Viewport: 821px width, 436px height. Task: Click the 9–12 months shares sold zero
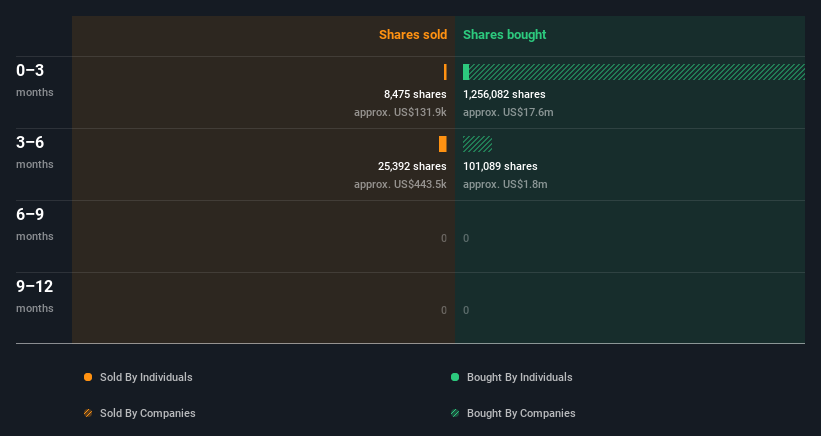(x=443, y=310)
